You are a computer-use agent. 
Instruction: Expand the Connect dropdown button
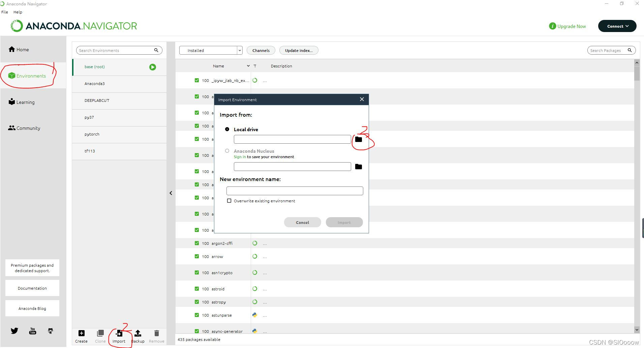(617, 26)
